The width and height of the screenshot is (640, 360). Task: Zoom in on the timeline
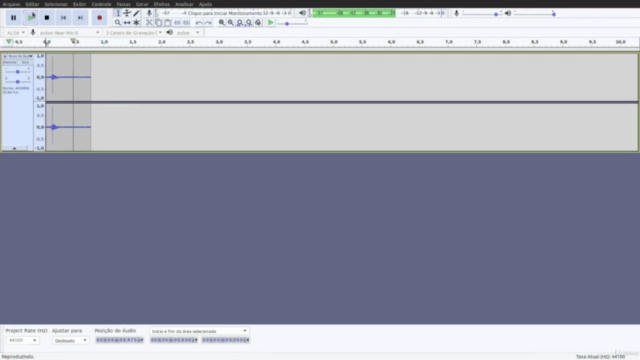pos(222,23)
